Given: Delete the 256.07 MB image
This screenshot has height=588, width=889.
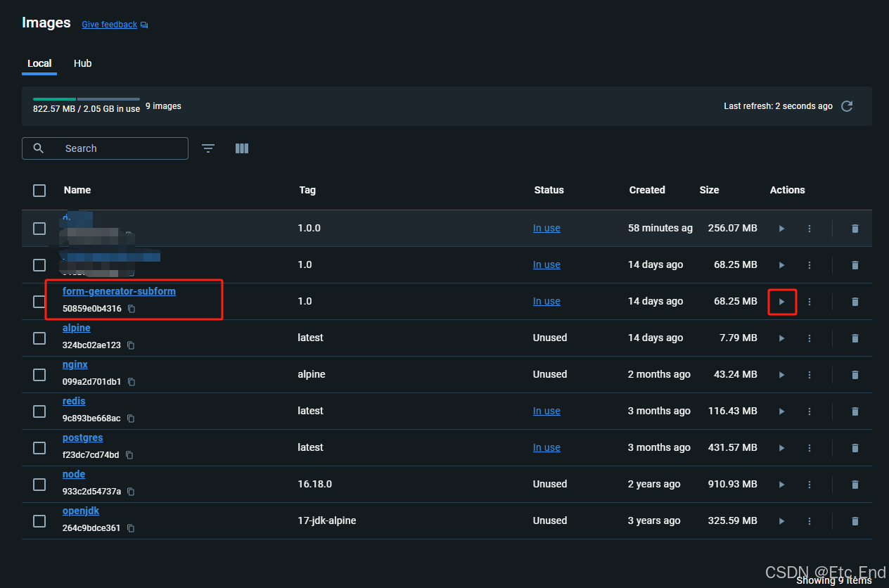Looking at the screenshot, I should point(855,229).
